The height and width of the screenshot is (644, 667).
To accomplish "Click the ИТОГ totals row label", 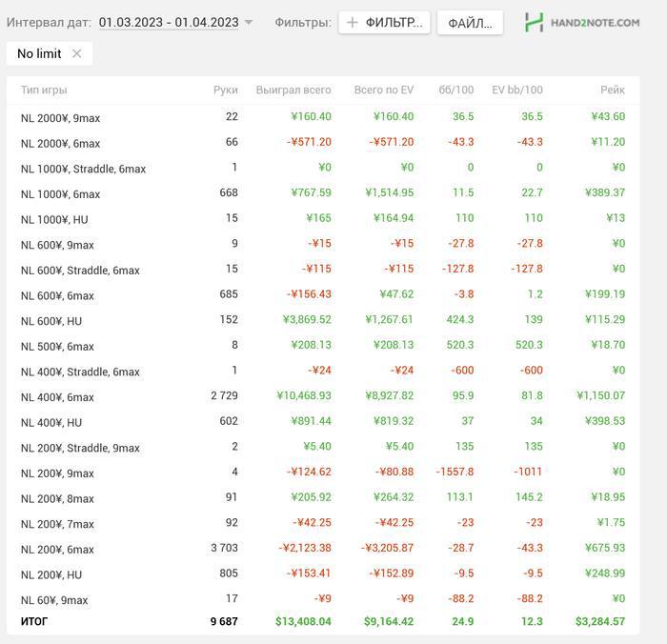I will [34, 621].
